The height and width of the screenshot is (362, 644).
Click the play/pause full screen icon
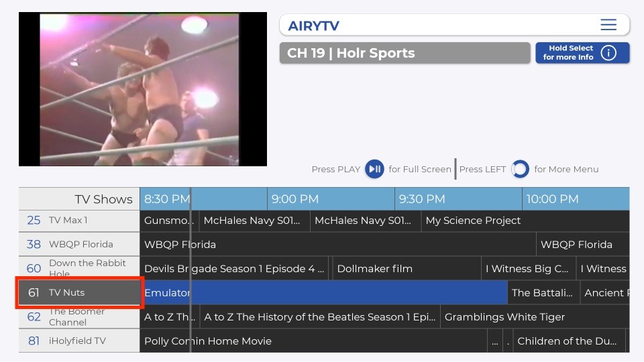pyautogui.click(x=374, y=169)
